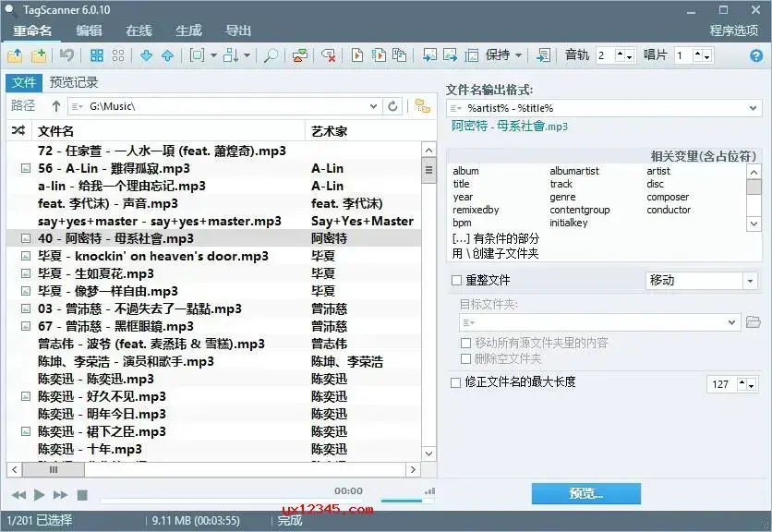The width and height of the screenshot is (772, 532).
Task: Click shuffle icon in file list header
Action: [18, 131]
